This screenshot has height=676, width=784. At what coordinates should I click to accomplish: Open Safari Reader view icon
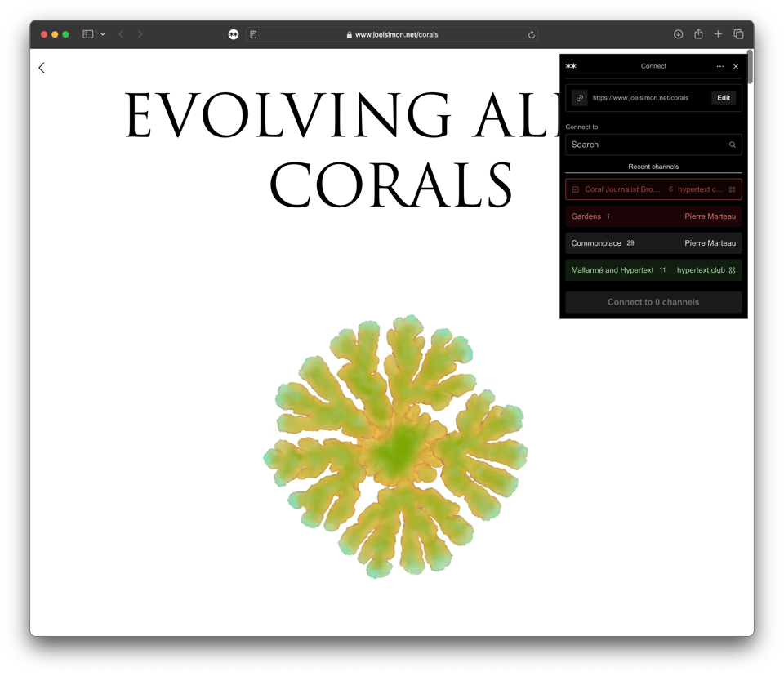pyautogui.click(x=254, y=34)
